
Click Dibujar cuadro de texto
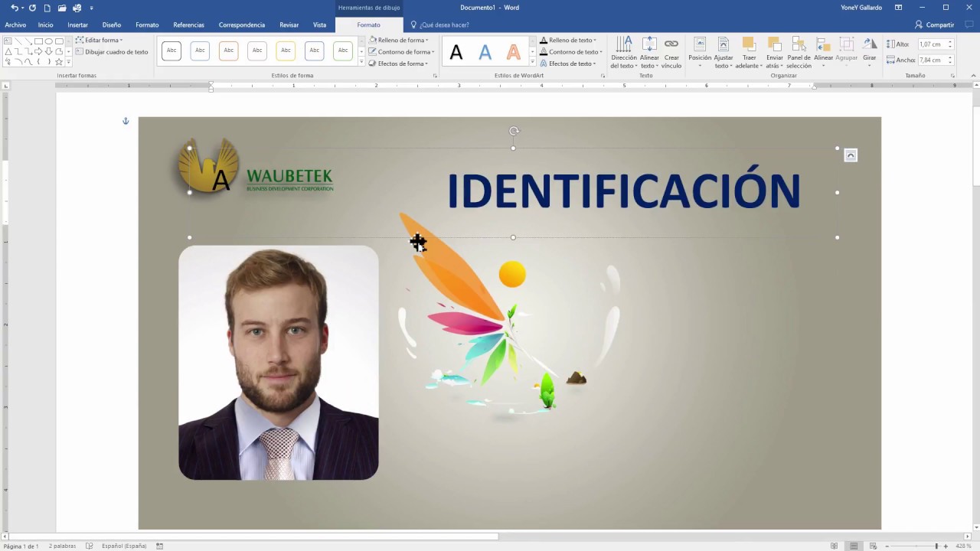coord(112,52)
